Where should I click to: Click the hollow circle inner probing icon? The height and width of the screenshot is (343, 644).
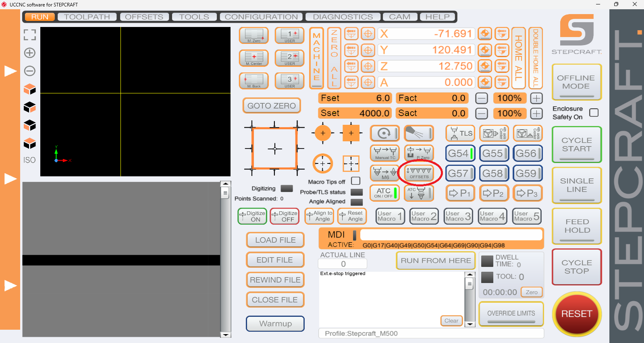pos(323,163)
